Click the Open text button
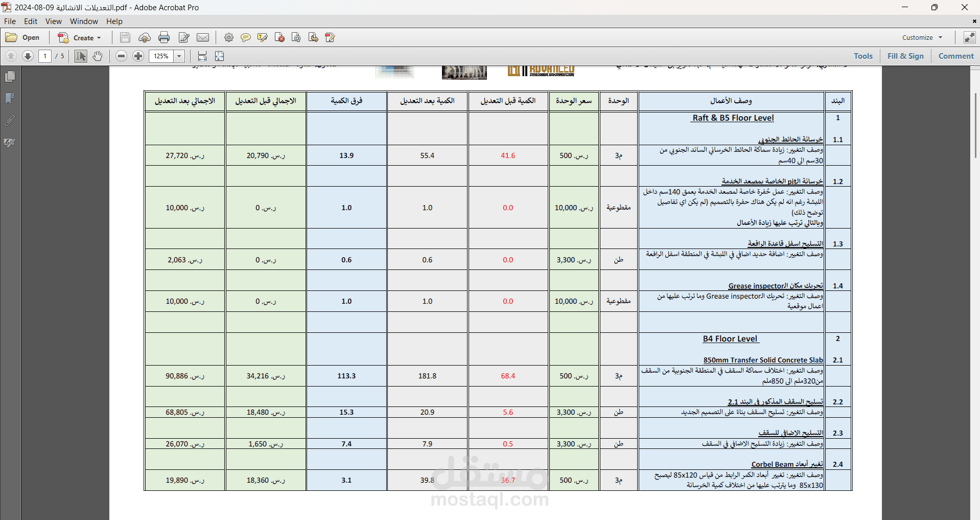Screen dimensions: 980x520 (x=31, y=38)
